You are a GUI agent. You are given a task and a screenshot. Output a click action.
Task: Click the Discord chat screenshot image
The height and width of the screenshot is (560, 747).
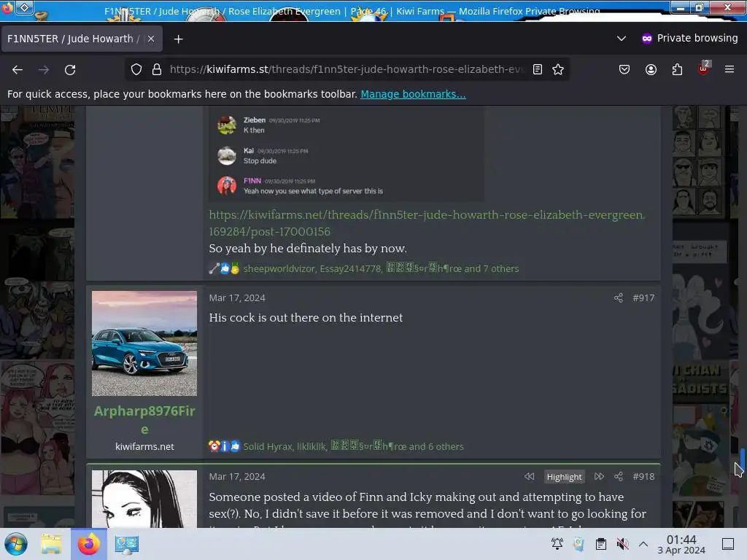tap(347, 154)
